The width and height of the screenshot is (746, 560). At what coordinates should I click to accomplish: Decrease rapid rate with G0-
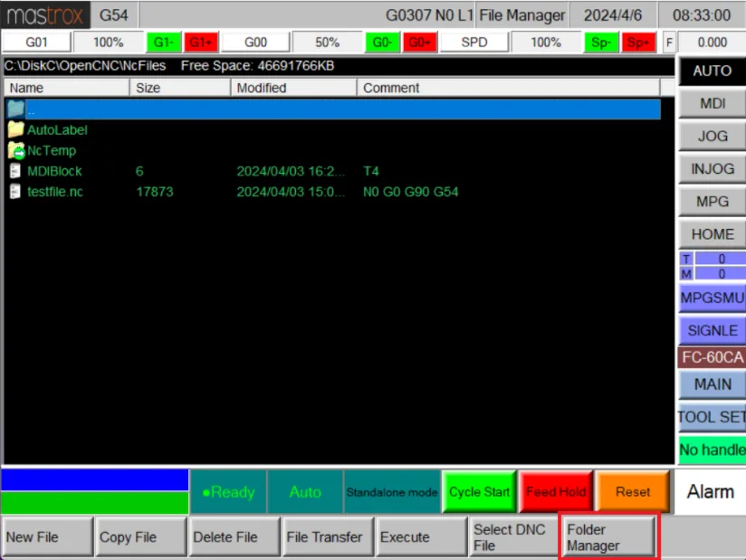coord(382,43)
